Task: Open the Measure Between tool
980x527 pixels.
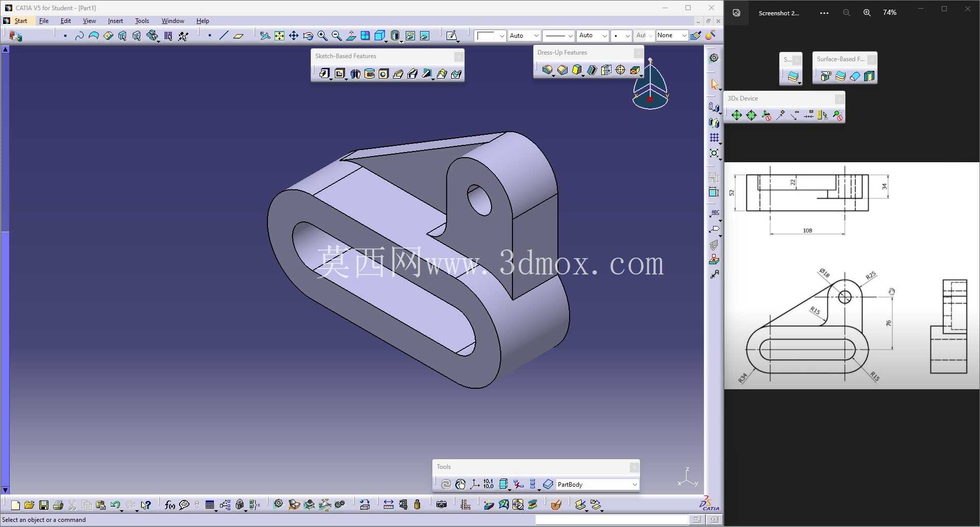Action: (388, 505)
